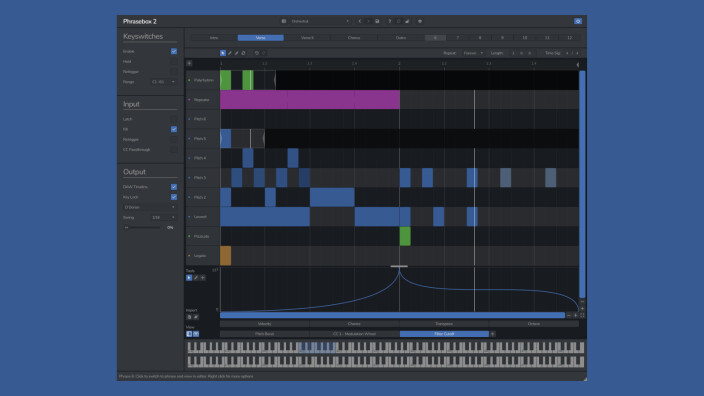Open the Swing value dropdown

(163, 217)
